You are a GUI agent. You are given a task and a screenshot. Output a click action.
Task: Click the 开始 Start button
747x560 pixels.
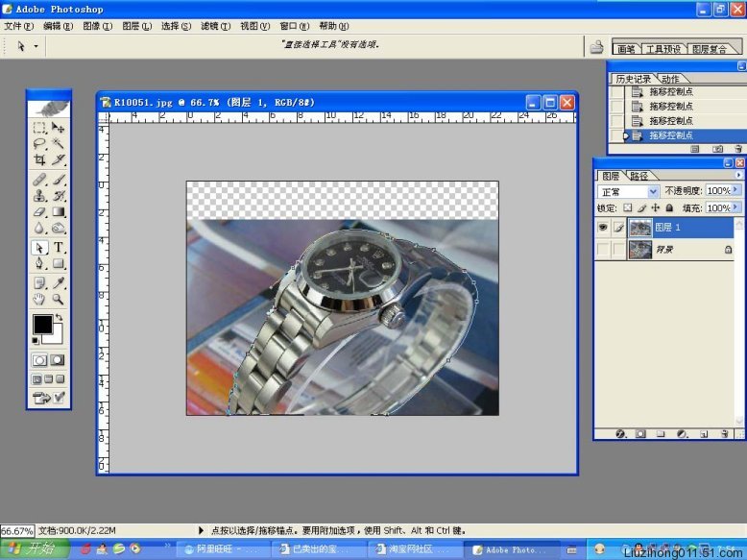pos(35,549)
